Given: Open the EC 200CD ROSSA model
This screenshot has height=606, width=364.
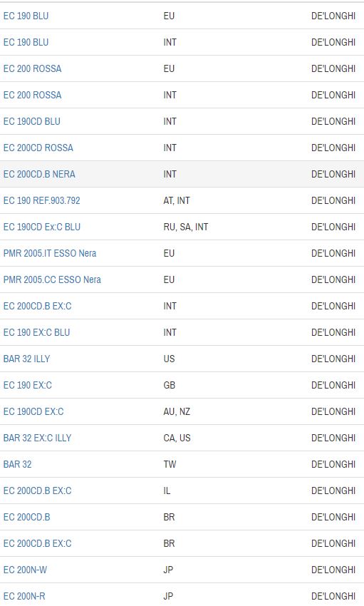Looking at the screenshot, I should click(x=38, y=148).
